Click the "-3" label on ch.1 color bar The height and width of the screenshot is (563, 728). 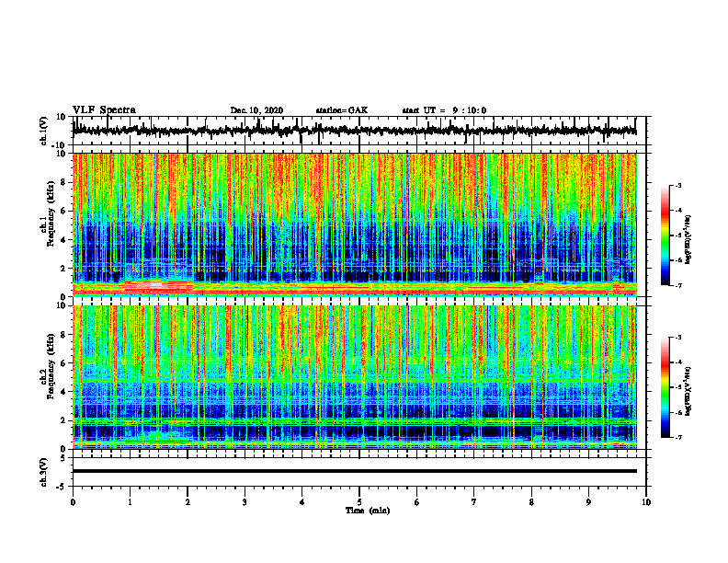[677, 186]
